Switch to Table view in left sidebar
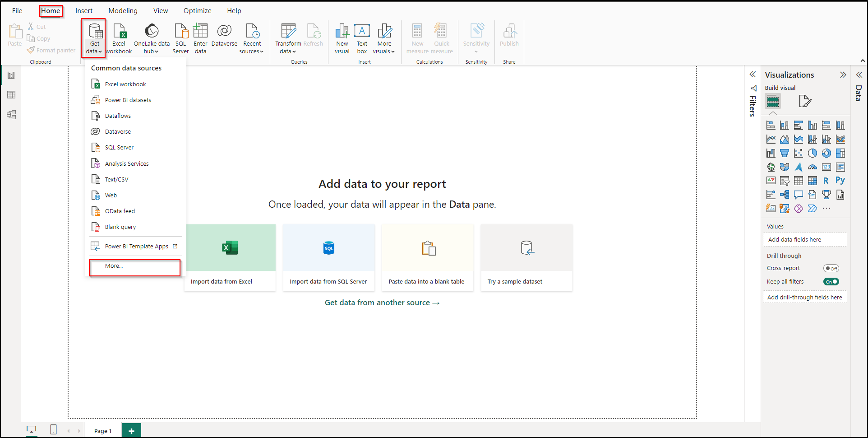The width and height of the screenshot is (868, 438). pos(11,95)
